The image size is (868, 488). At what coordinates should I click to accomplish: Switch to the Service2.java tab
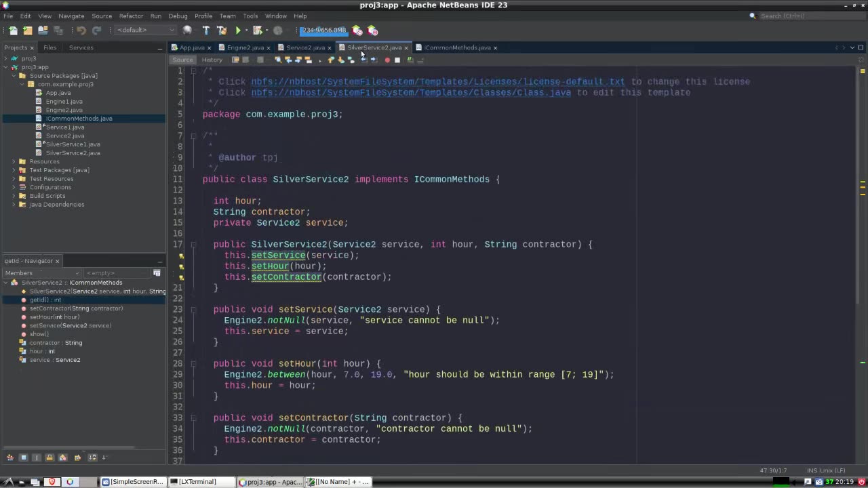tap(306, 47)
